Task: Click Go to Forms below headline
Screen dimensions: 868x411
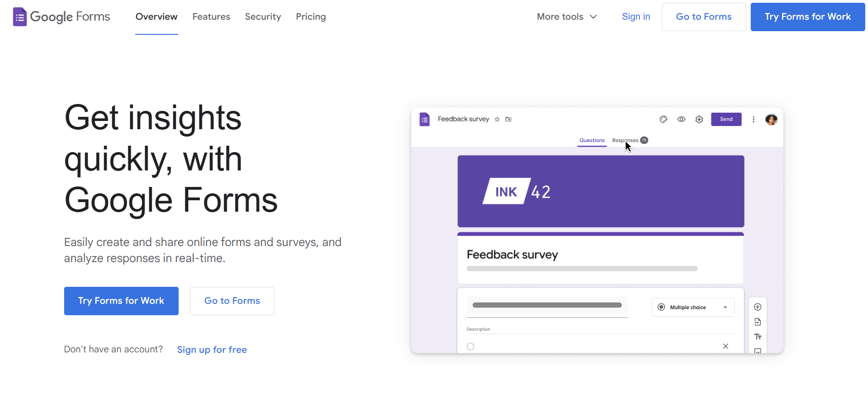Action: click(x=232, y=301)
